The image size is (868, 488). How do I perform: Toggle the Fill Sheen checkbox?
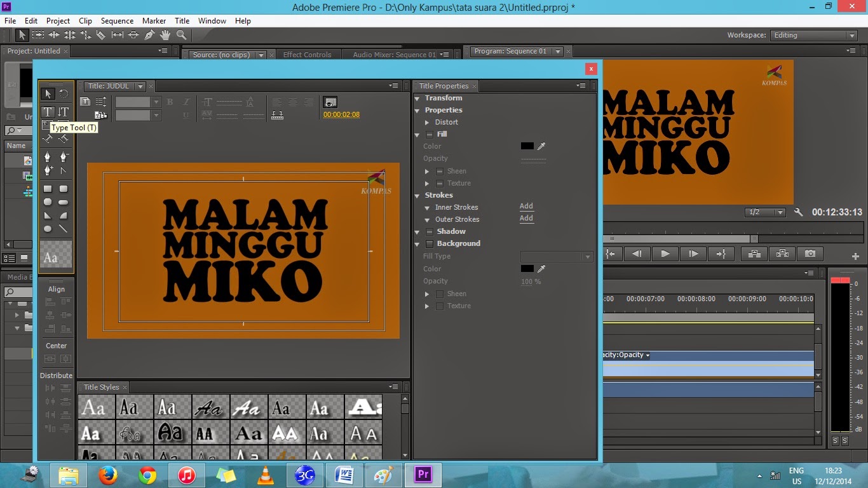click(440, 172)
